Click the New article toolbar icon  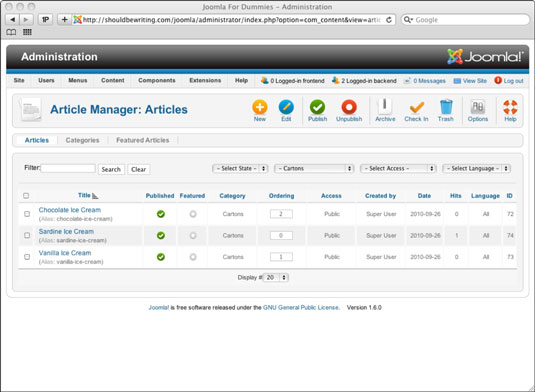[x=260, y=107]
